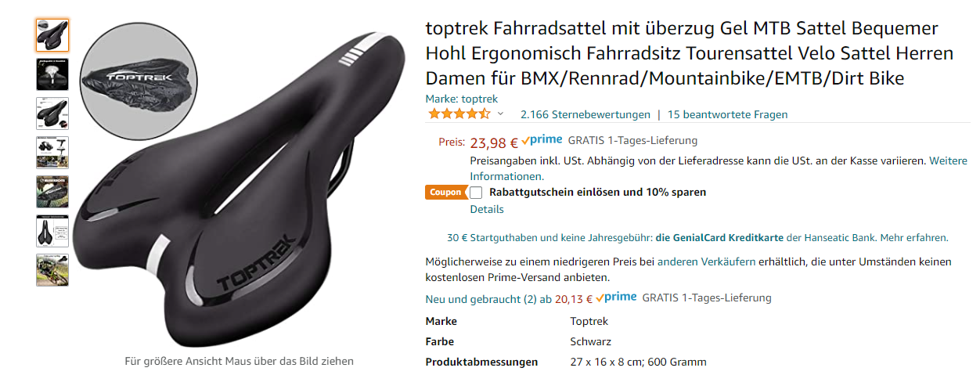Tick the Rabattgutschein 10% coupon checkbox
980x375 pixels.
(x=476, y=193)
